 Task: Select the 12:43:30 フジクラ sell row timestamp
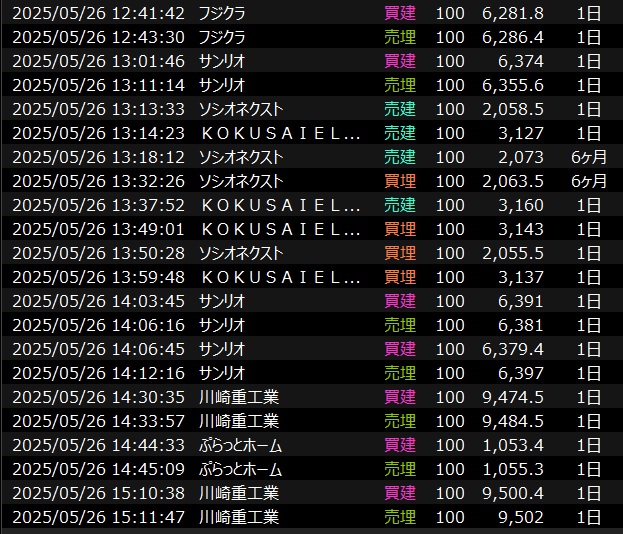pos(99,37)
